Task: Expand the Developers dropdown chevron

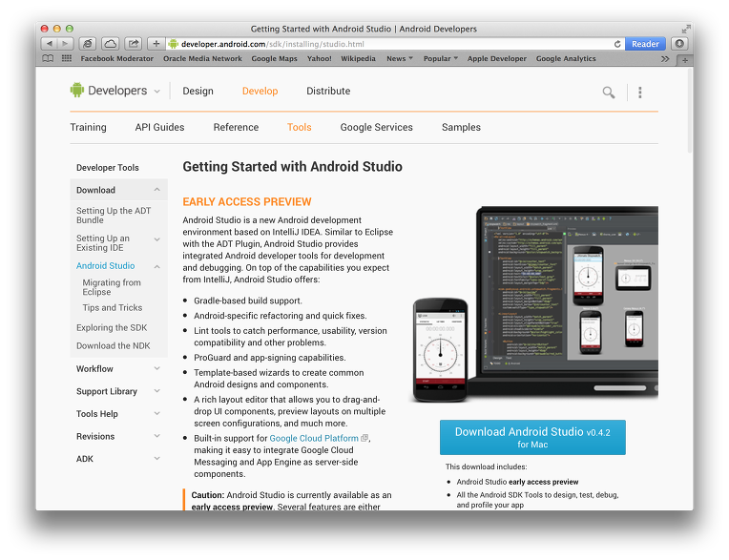Action: pos(157,92)
